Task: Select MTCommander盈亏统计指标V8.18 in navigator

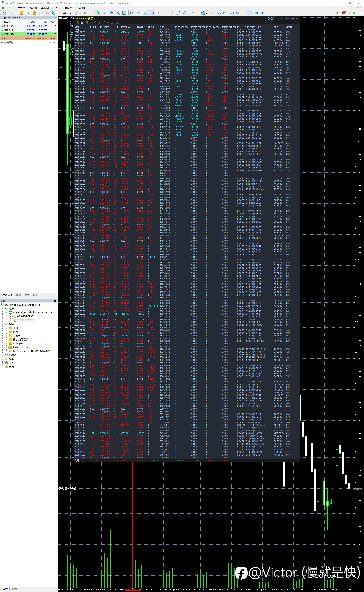Action: click(x=32, y=351)
